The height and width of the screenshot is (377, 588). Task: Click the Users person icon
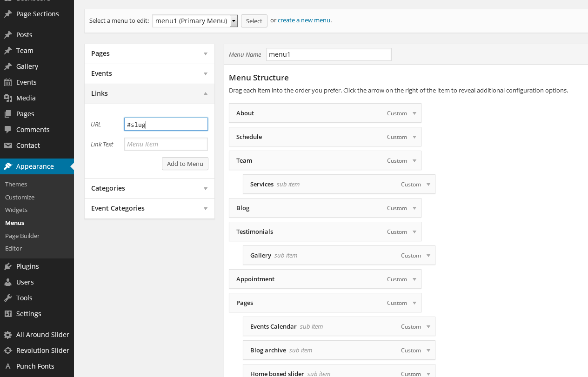(8, 282)
